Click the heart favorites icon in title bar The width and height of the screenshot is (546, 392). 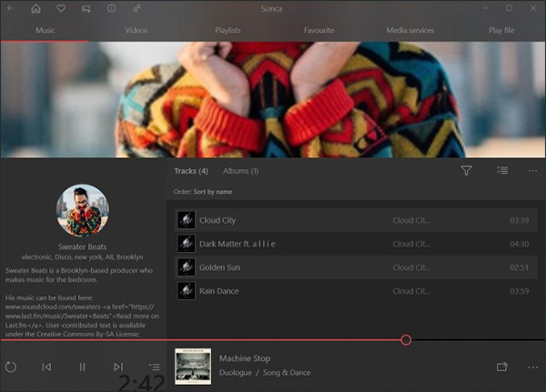tap(61, 9)
